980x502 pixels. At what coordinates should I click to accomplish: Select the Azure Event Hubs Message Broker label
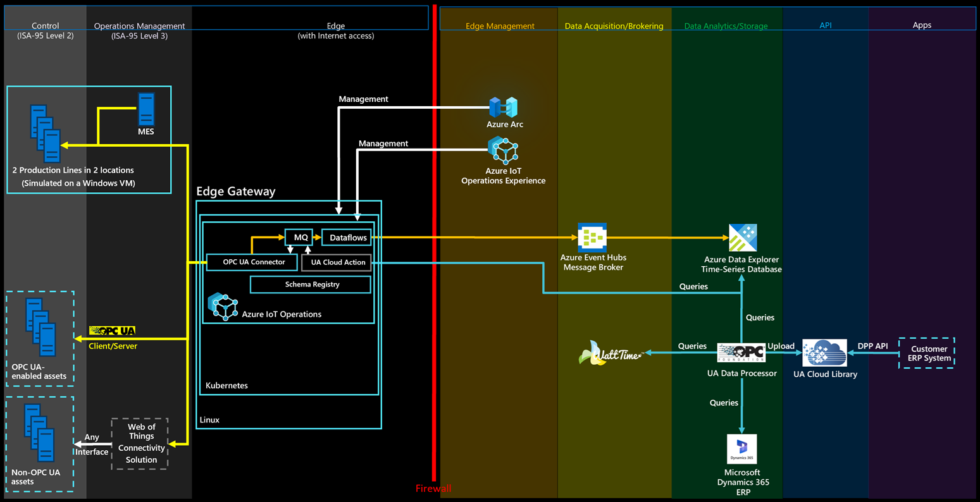(593, 262)
